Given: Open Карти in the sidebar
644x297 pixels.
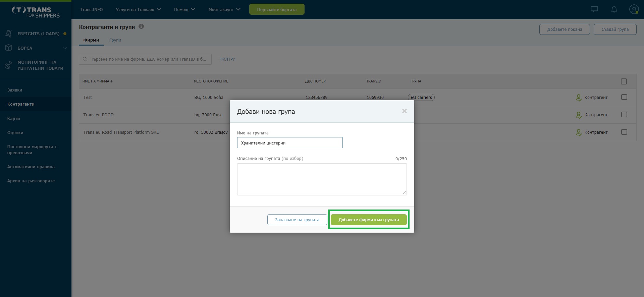Looking at the screenshot, I should pyautogui.click(x=14, y=118).
